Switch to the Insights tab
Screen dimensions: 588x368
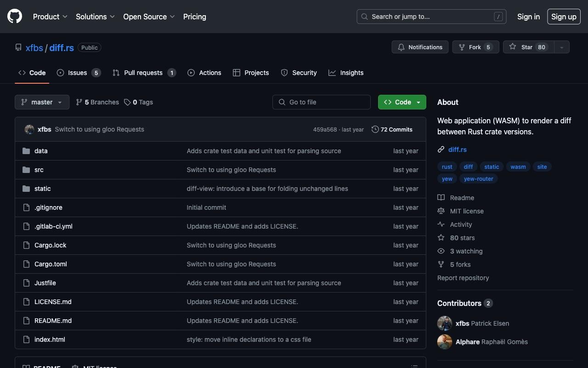coord(346,73)
